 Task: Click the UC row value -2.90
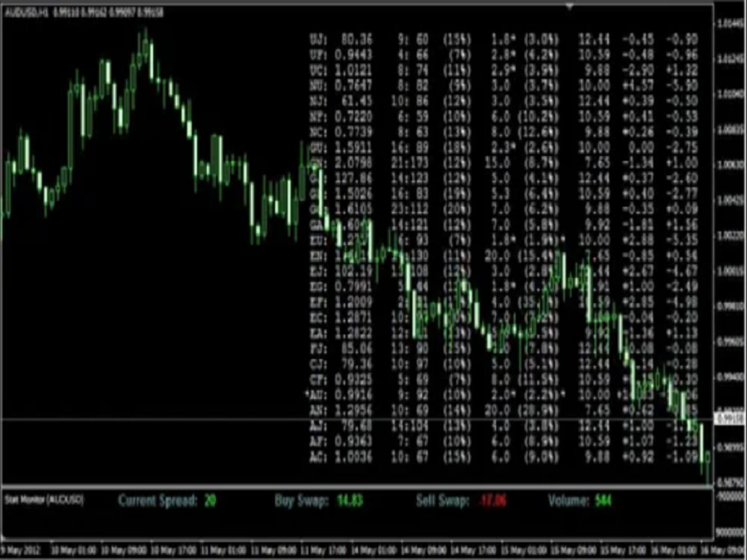pos(639,70)
